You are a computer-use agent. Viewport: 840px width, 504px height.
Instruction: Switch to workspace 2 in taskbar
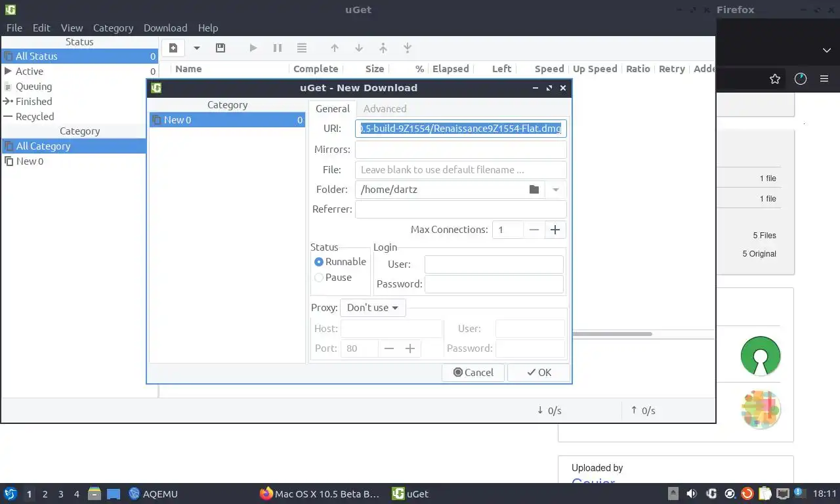(x=45, y=494)
